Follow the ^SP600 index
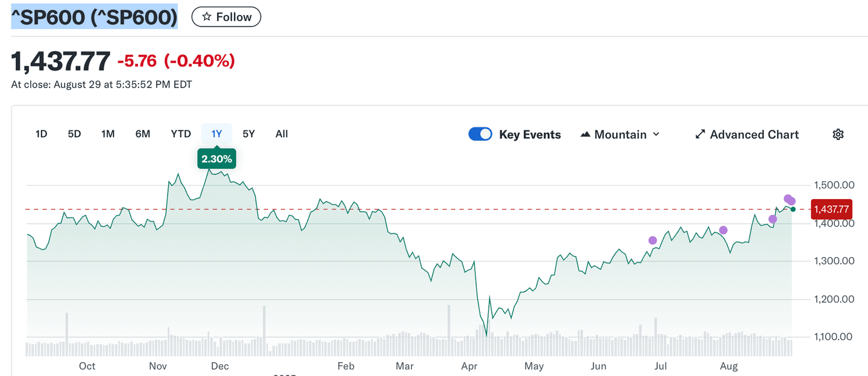868x376 pixels. (226, 17)
